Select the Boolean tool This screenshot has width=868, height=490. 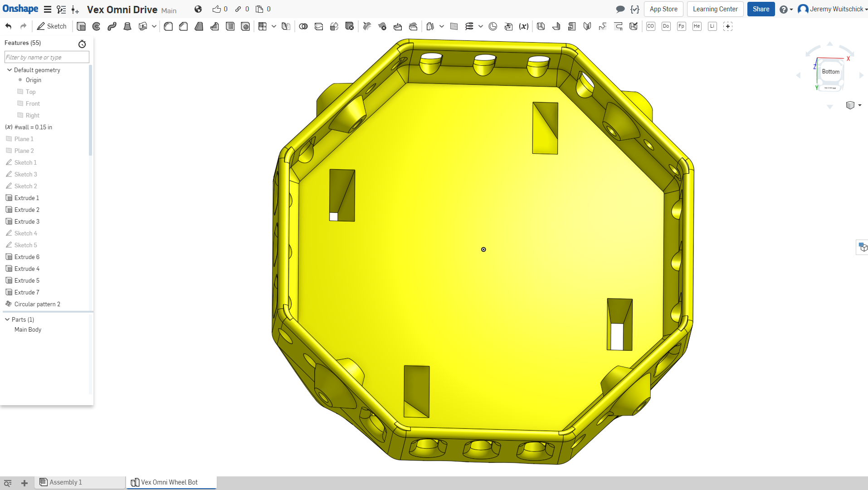[x=303, y=26]
